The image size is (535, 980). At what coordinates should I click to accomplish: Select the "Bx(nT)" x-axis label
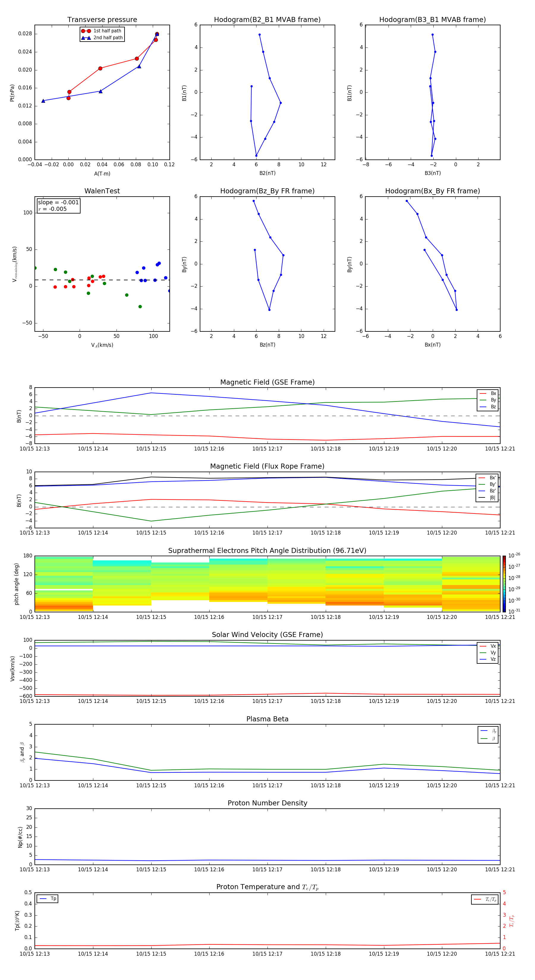[432, 345]
